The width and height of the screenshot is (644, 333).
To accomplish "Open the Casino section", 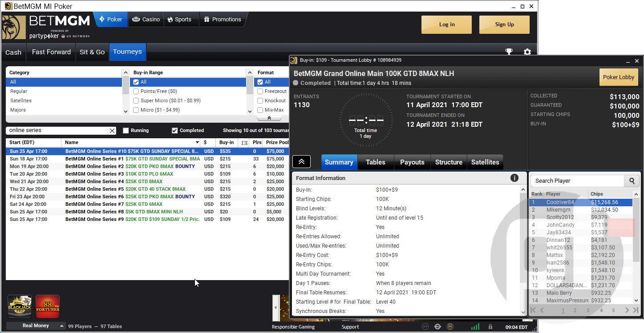I will click(x=146, y=20).
